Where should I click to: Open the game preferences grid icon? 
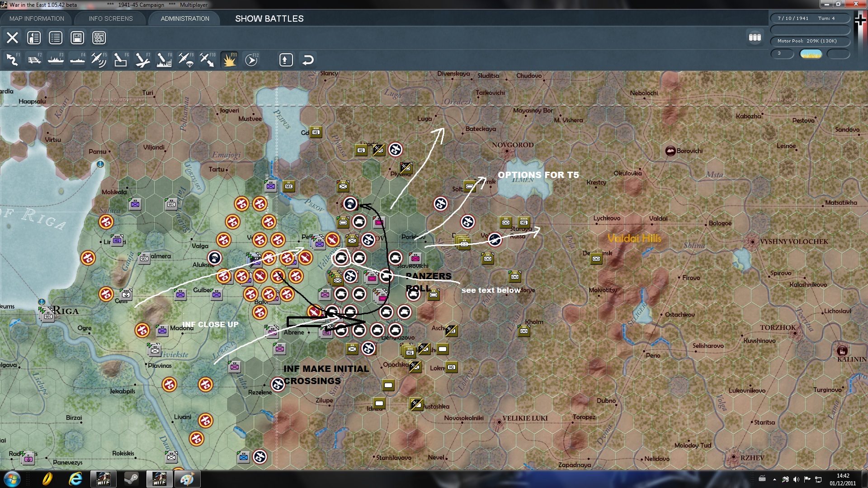point(99,38)
